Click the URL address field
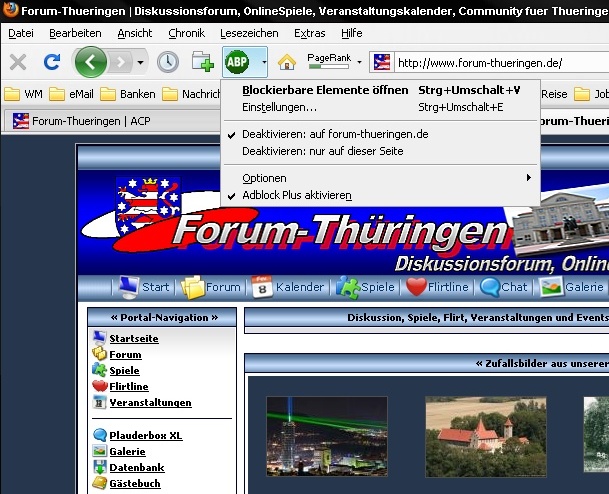The width and height of the screenshot is (609, 494). (x=502, y=63)
